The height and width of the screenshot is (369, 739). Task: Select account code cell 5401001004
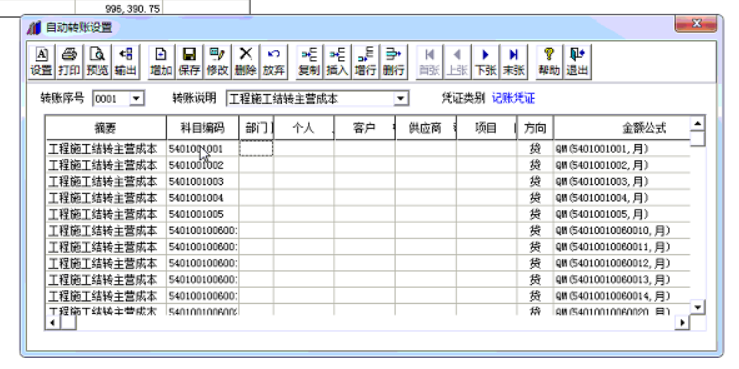pyautogui.click(x=203, y=197)
